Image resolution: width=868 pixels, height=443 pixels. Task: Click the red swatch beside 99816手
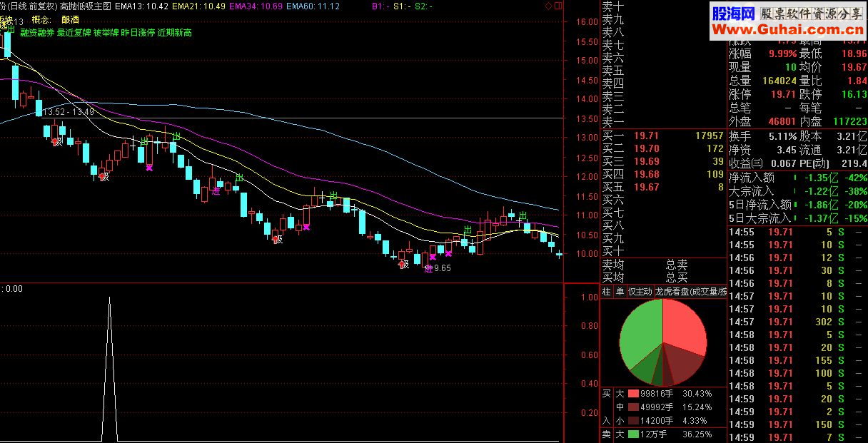pos(633,394)
